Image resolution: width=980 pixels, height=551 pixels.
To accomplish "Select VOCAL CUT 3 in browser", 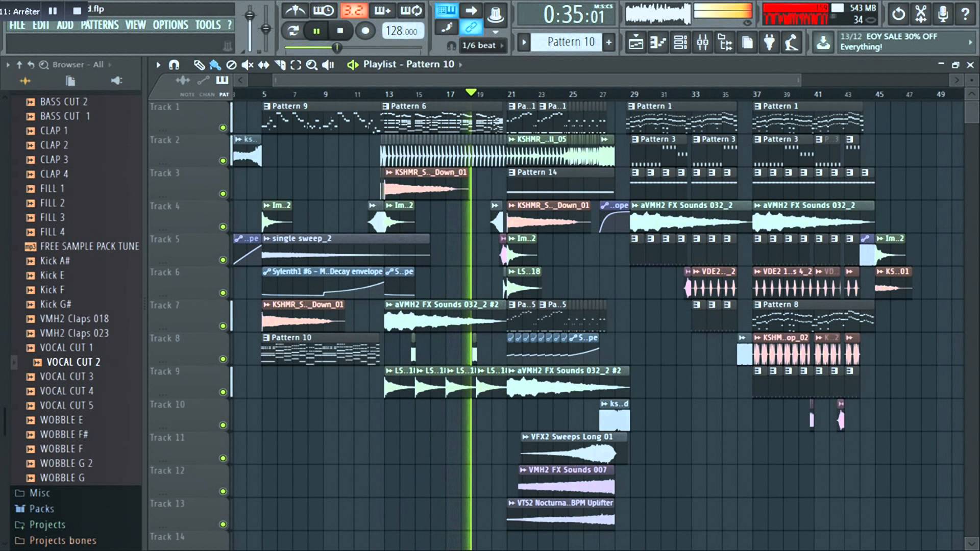I will [x=66, y=377].
